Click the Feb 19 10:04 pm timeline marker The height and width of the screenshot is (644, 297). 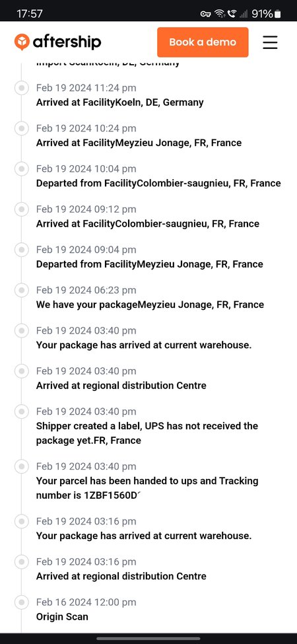pyautogui.click(x=21, y=169)
